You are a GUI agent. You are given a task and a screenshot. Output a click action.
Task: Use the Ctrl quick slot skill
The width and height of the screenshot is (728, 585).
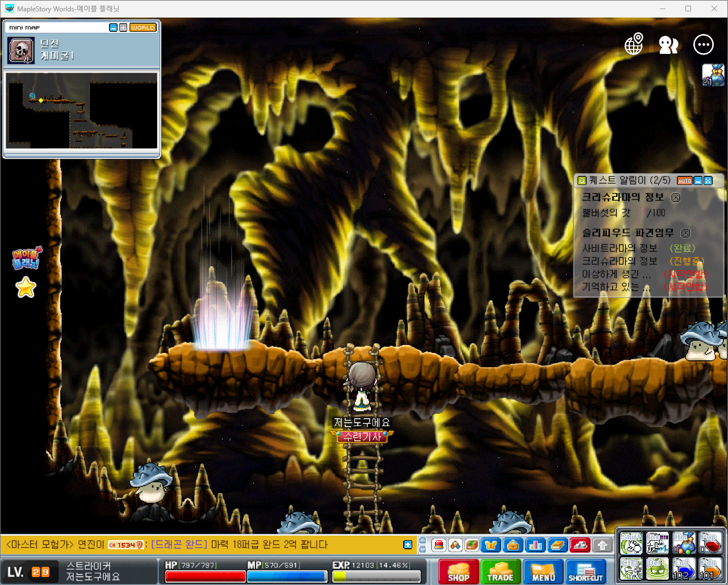[631, 569]
